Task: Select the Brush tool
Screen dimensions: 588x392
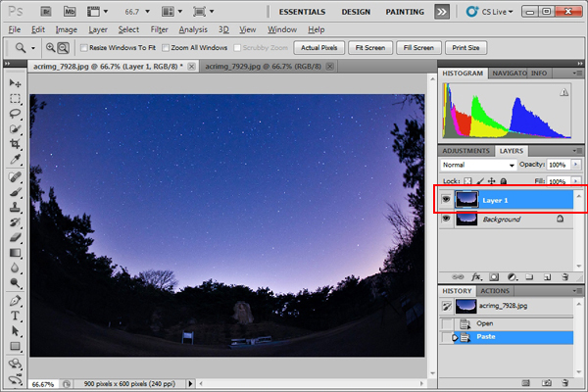Action: (x=15, y=192)
